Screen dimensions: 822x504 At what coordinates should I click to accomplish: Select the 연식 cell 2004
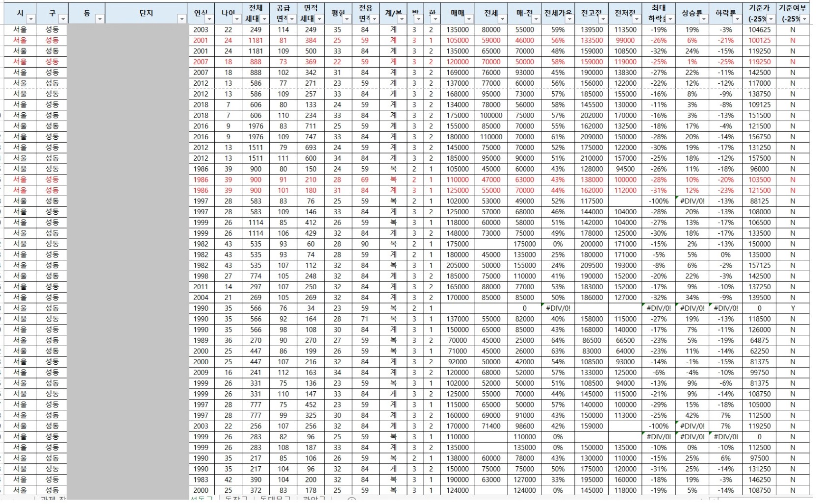click(x=201, y=298)
